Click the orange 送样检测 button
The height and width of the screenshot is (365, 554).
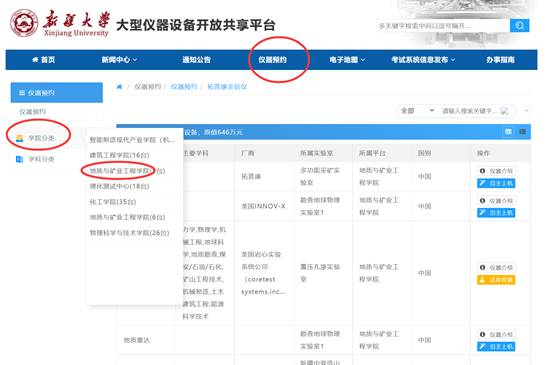tap(496, 280)
